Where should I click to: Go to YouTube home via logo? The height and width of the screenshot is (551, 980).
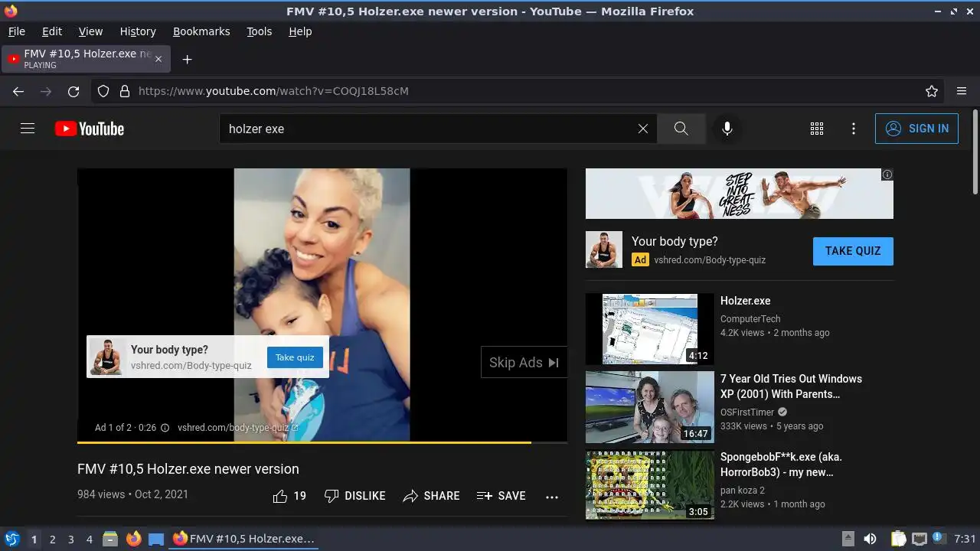click(x=90, y=129)
